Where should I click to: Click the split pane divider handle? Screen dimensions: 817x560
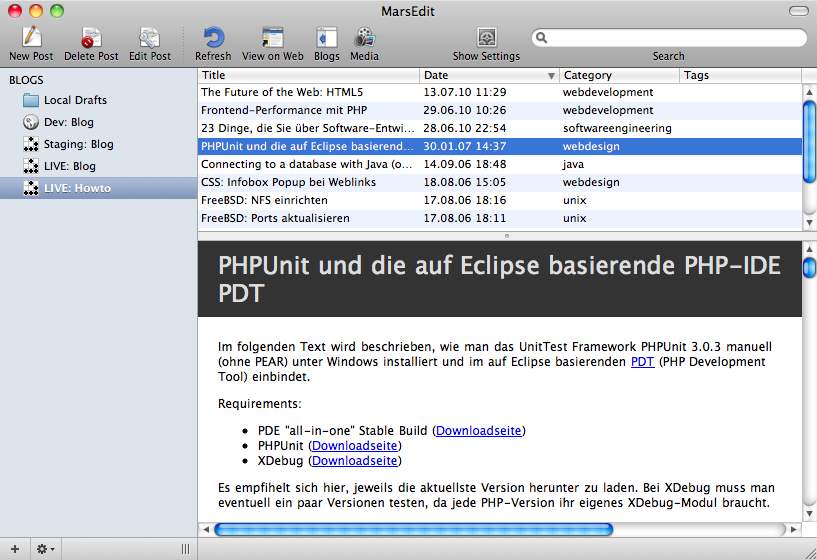coord(506,236)
